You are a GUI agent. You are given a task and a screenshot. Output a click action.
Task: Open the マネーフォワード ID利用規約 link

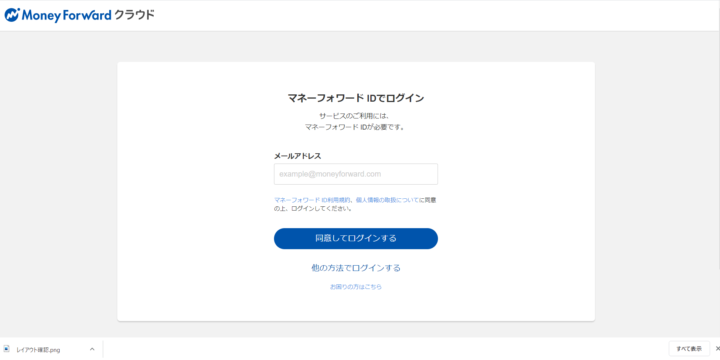[x=312, y=200]
